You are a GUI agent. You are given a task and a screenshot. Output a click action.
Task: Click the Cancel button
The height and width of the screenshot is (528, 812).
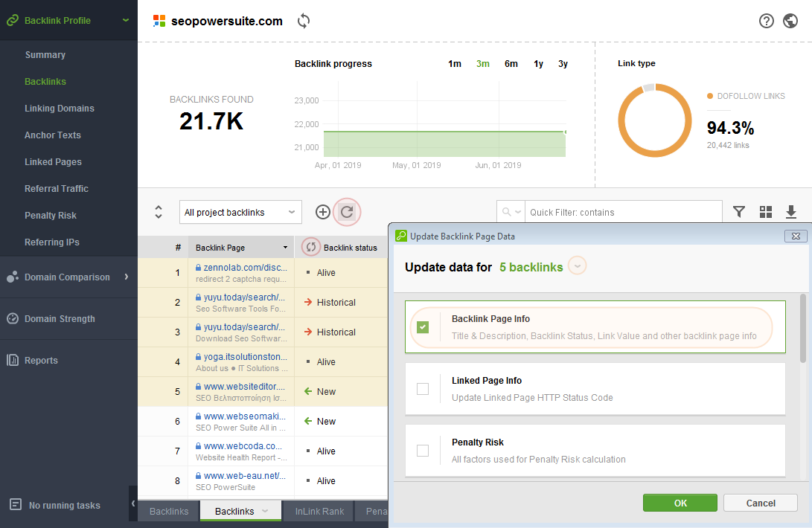760,503
